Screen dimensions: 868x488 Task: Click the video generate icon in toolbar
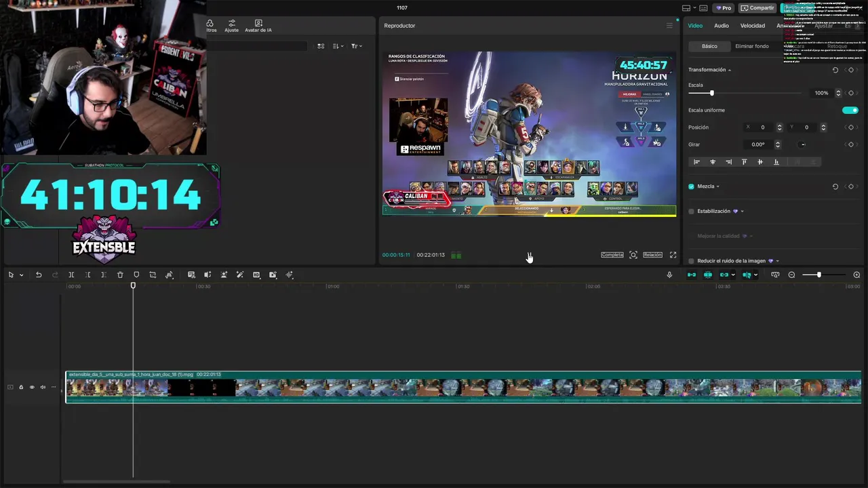pyautogui.click(x=273, y=274)
